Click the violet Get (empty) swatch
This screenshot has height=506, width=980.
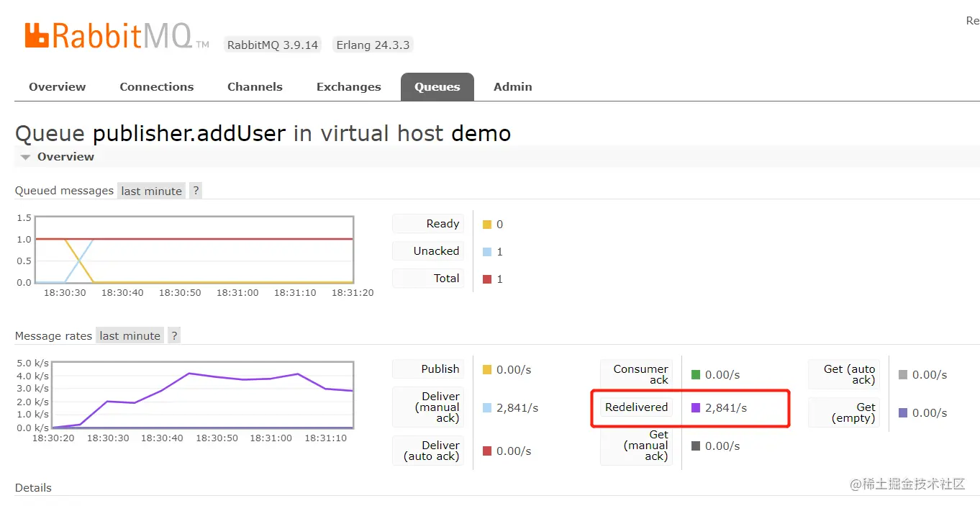pyautogui.click(x=903, y=413)
